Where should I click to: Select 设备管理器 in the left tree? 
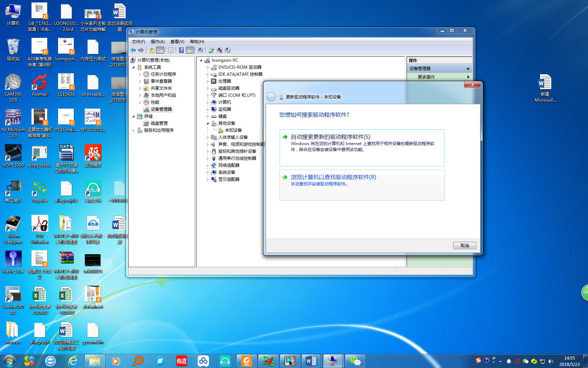(161, 109)
